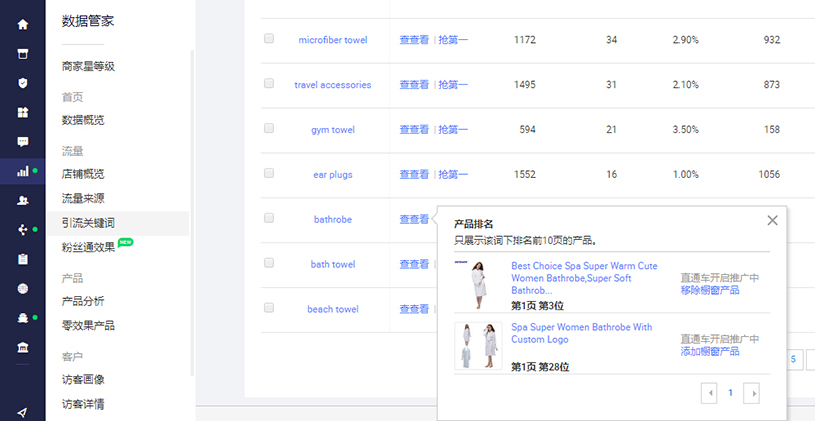Open 粉丝通效果 menu item

88,247
